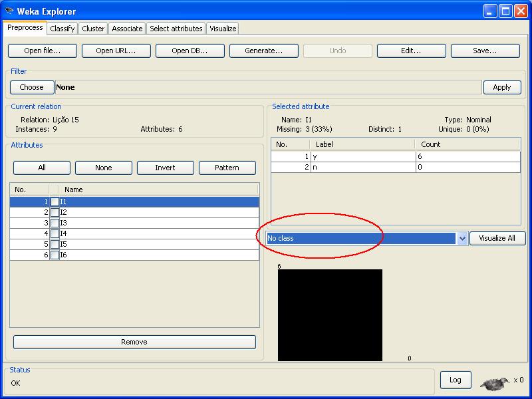Click the Weka bird icon in status bar
Screen dimensions: 532x399
pyautogui.click(x=493, y=382)
